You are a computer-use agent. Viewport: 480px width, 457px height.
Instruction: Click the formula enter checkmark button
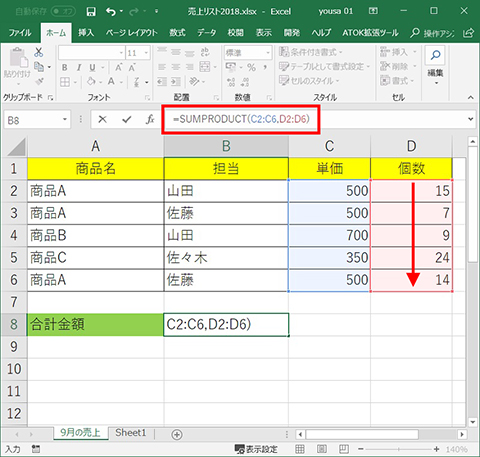pos(126,119)
